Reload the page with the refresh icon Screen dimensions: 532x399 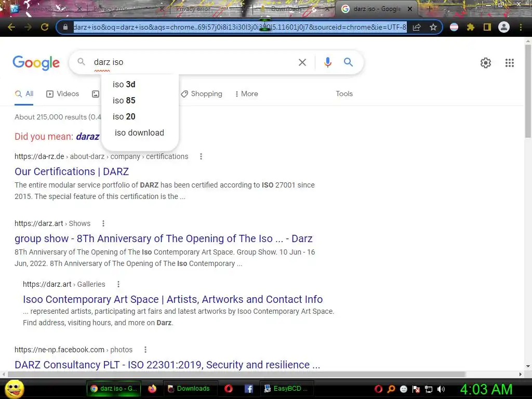45,27
